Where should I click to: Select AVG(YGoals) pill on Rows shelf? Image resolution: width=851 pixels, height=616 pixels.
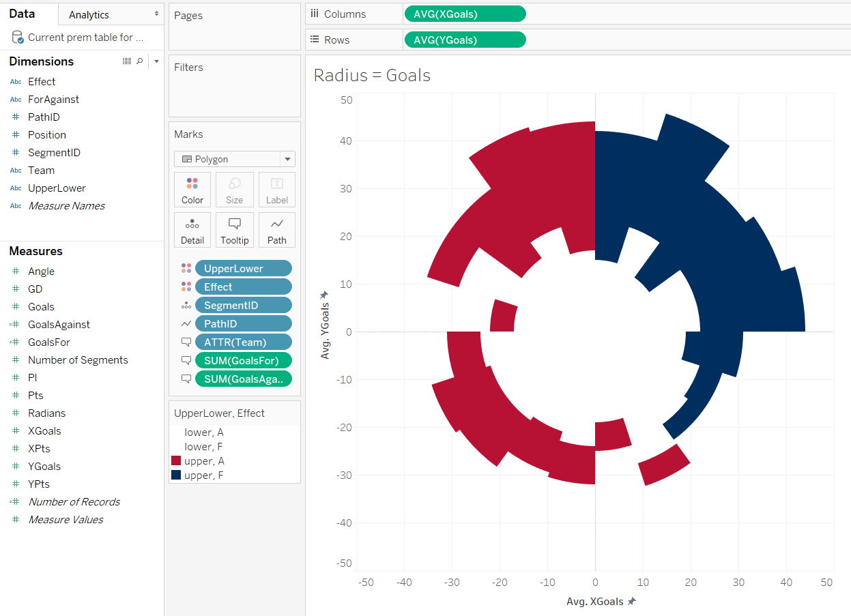tap(465, 40)
